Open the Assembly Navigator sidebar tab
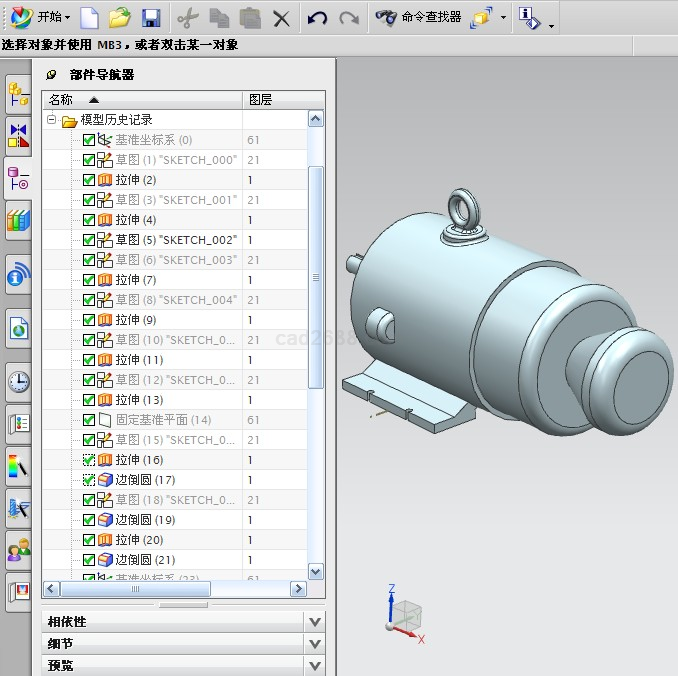This screenshot has width=678, height=676. pos(18,95)
